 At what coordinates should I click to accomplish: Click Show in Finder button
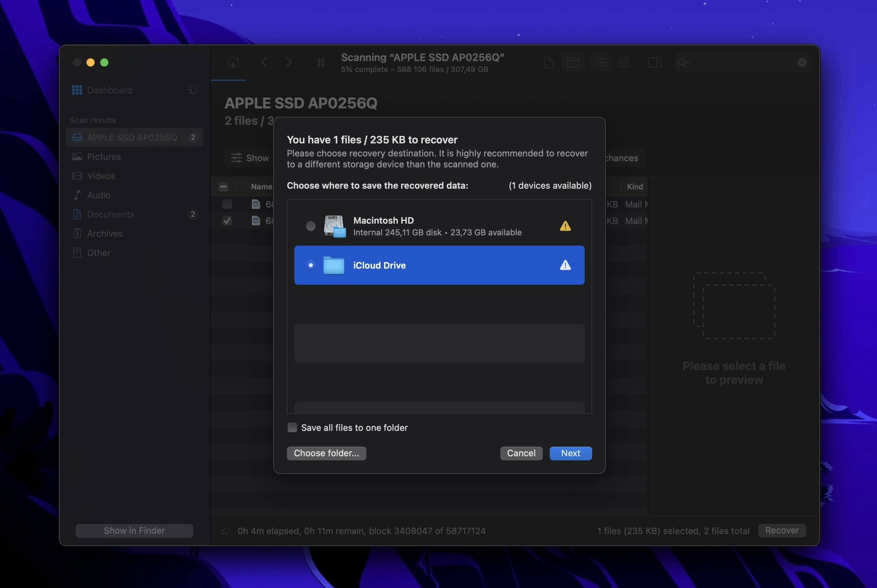tap(135, 530)
